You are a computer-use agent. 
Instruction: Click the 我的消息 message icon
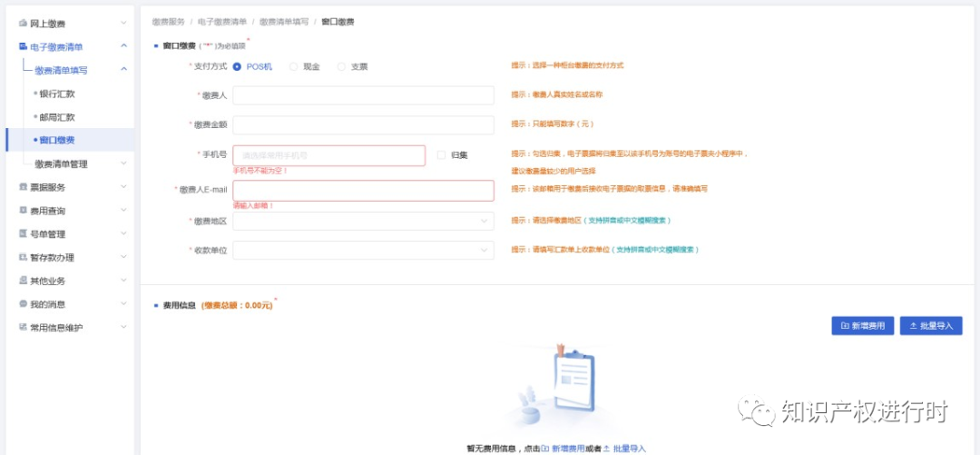[x=23, y=304]
